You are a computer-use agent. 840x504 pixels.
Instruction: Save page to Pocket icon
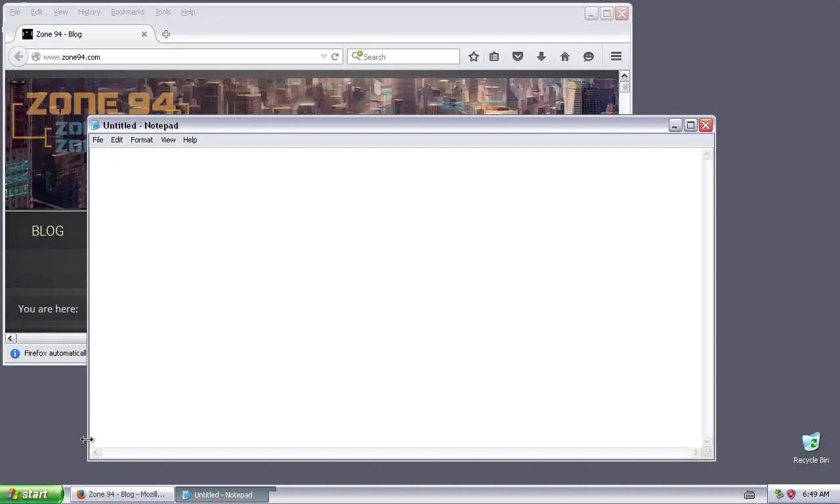pos(518,56)
